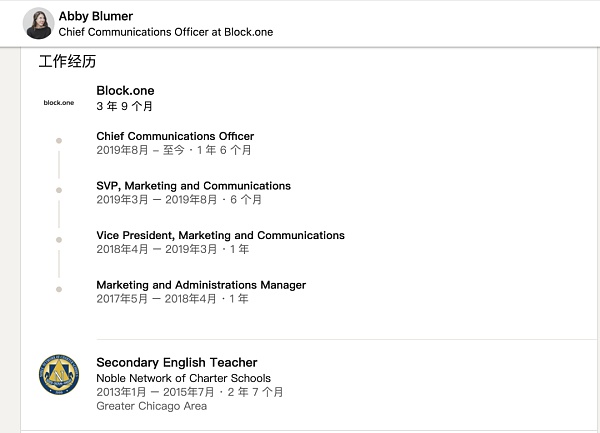Viewport: 600px width, 433px height.
Task: Click timeline dot beside SVP role
Action: point(59,190)
